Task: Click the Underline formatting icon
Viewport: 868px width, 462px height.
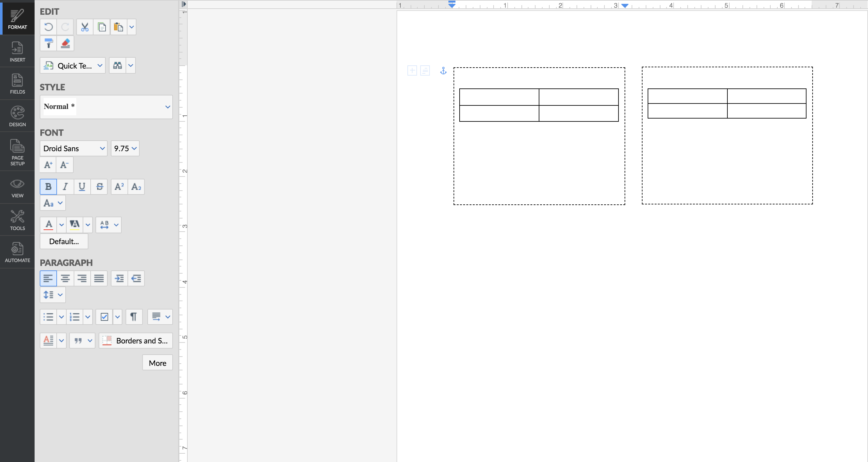Action: [x=82, y=186]
